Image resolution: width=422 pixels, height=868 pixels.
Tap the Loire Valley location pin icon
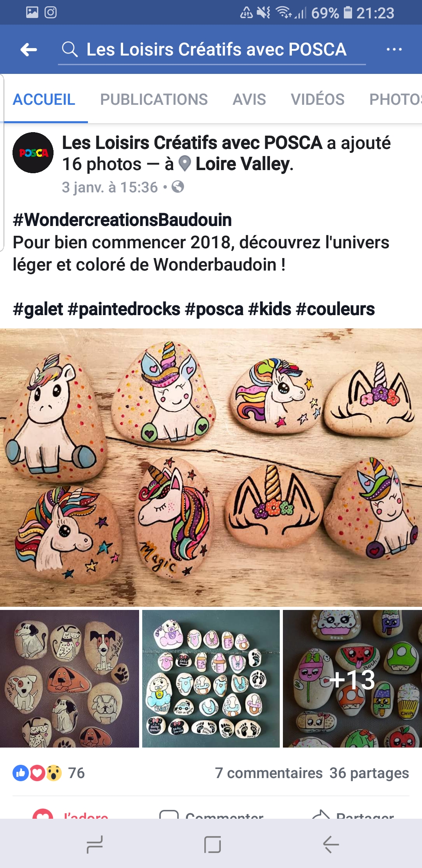(x=184, y=164)
